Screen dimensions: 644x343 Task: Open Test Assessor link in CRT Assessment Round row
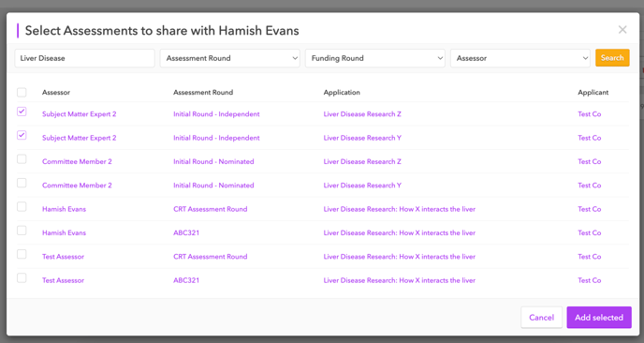(63, 257)
